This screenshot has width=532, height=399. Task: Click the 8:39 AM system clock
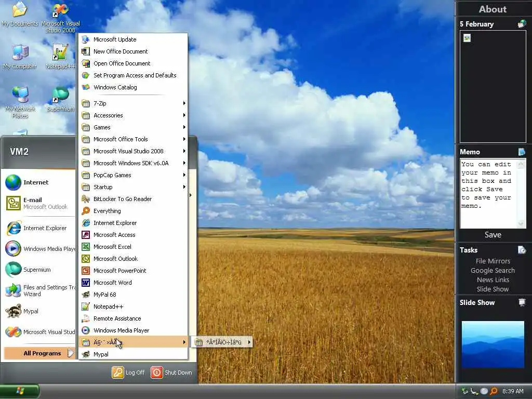pos(513,391)
